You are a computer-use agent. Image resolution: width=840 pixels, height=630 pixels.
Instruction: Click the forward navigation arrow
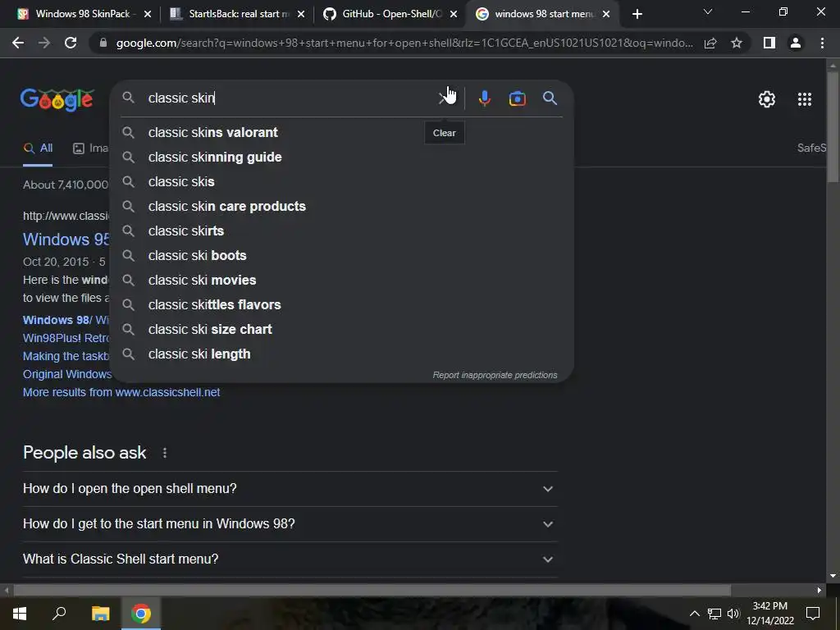click(x=44, y=43)
